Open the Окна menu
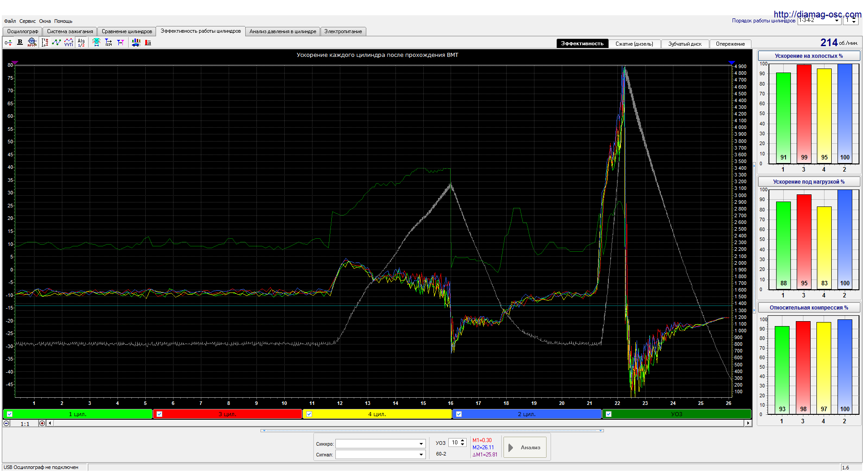 pyautogui.click(x=45, y=21)
